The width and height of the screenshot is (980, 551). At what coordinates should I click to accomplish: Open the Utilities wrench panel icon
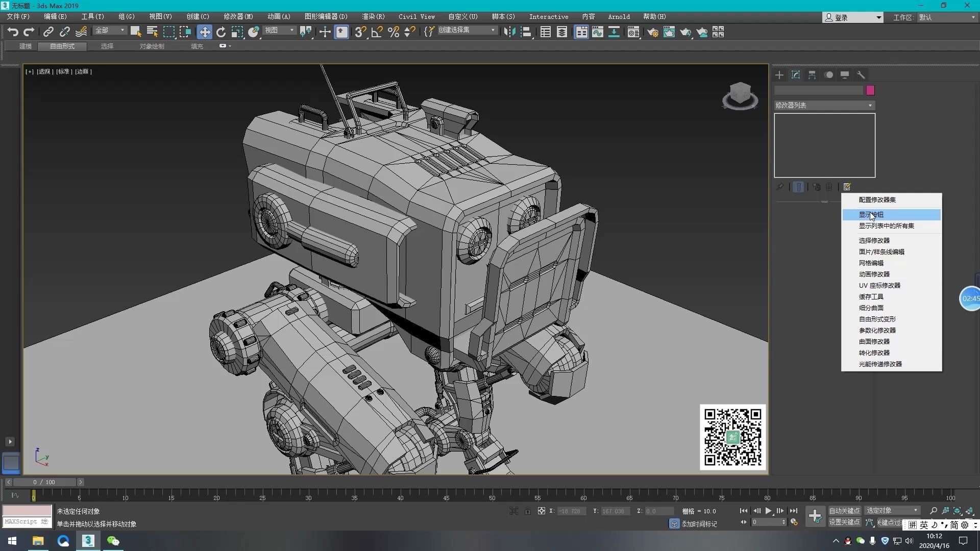click(861, 75)
